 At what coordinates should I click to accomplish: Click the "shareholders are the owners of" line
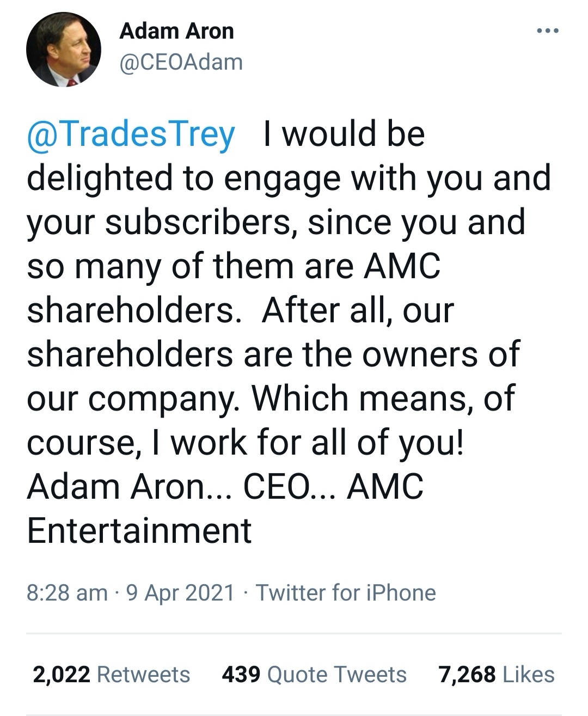(273, 354)
